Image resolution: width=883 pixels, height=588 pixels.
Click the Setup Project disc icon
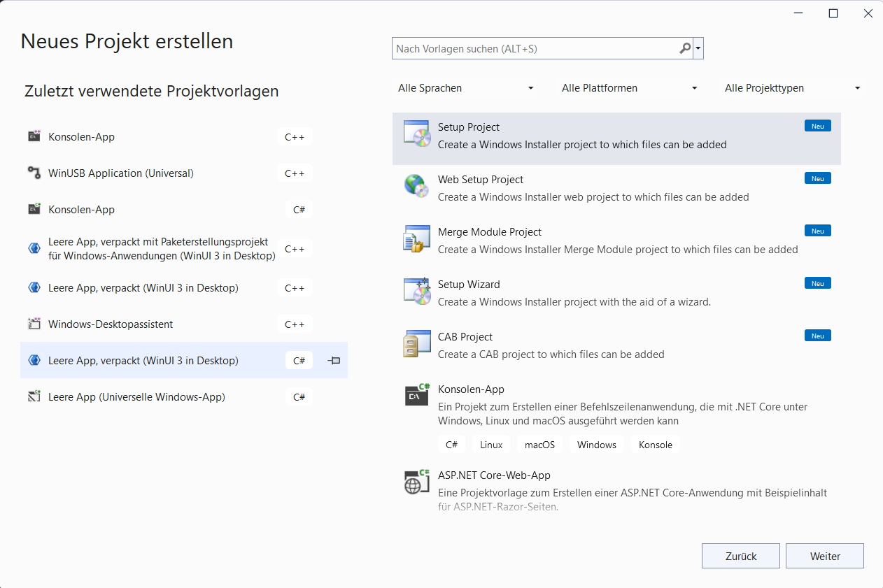pyautogui.click(x=417, y=134)
